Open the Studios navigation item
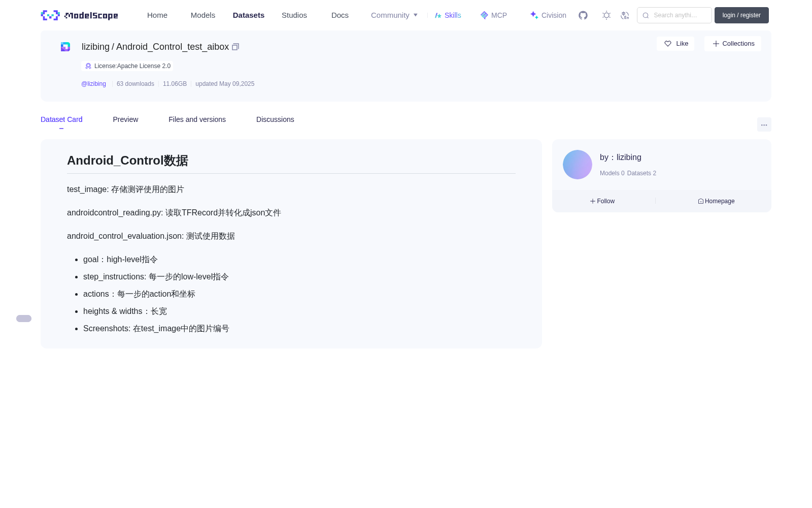The height and width of the screenshot is (508, 812). pos(294,15)
